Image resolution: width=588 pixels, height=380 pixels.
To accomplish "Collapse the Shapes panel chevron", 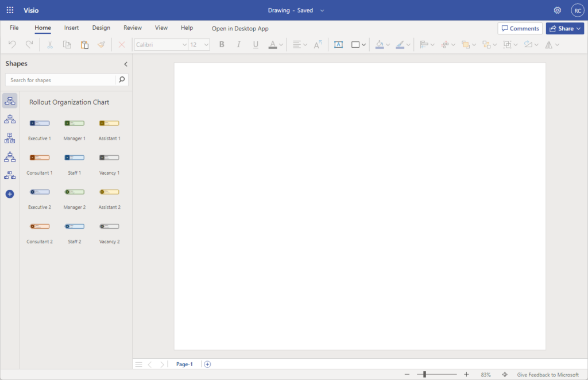I will pos(126,64).
